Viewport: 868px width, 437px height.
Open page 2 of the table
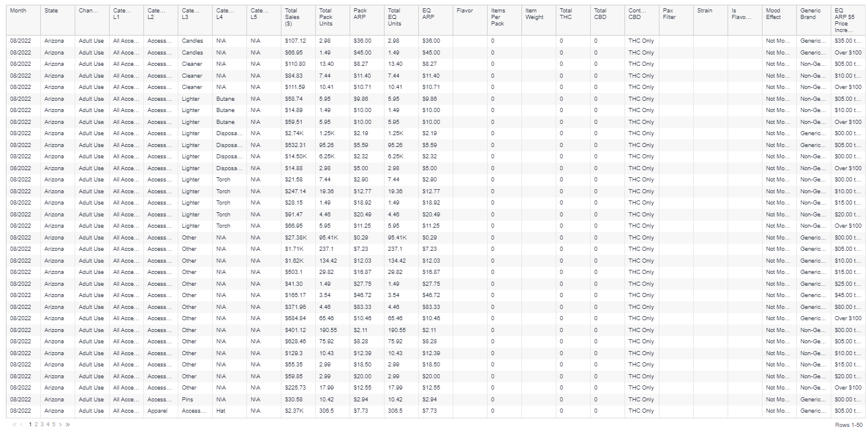[x=36, y=425]
